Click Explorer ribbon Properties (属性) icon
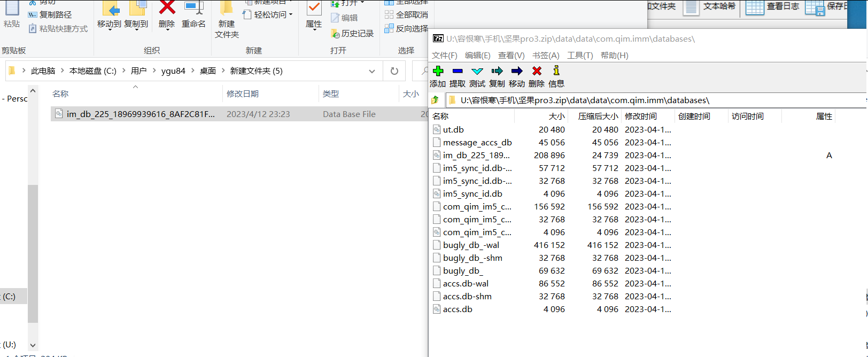 [x=314, y=8]
